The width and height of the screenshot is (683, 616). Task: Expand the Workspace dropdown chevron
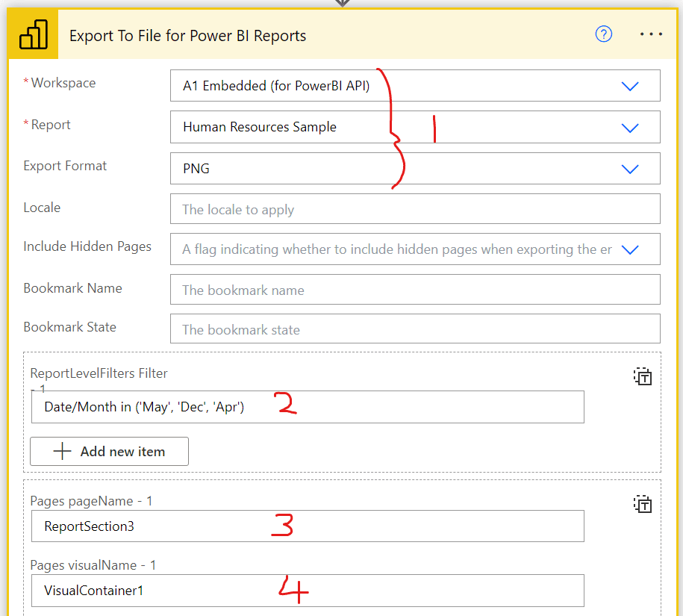coord(630,86)
